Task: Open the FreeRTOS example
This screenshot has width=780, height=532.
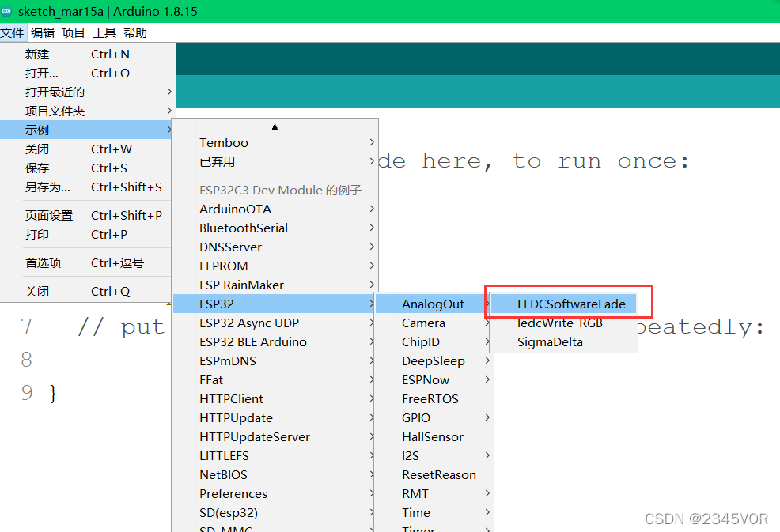Action: click(434, 398)
